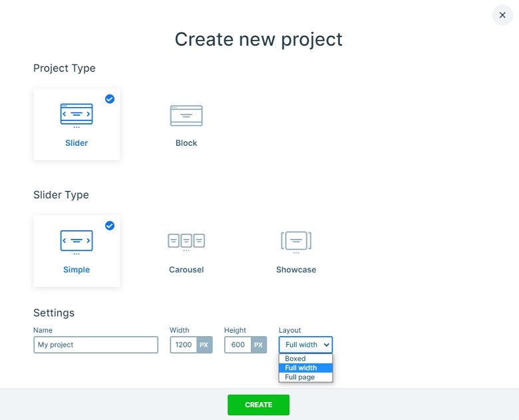Click the PX unit beside Height
This screenshot has width=519, height=420.
[259, 345]
